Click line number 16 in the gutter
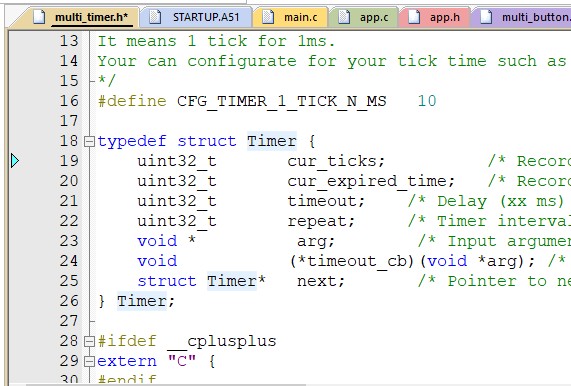Viewport: 571px width, 386px height. (x=69, y=101)
